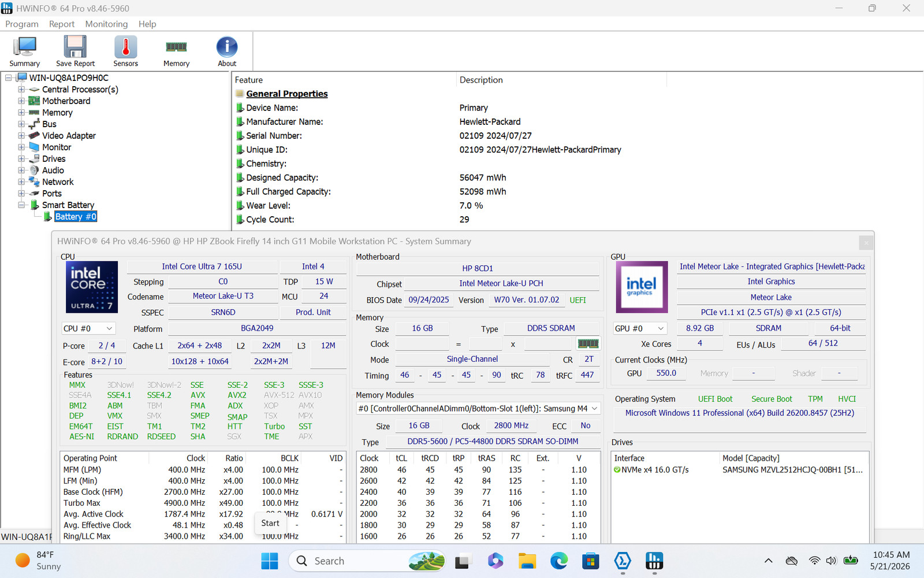Expand the Central Processor(s) node
The image size is (924, 578).
[21, 89]
